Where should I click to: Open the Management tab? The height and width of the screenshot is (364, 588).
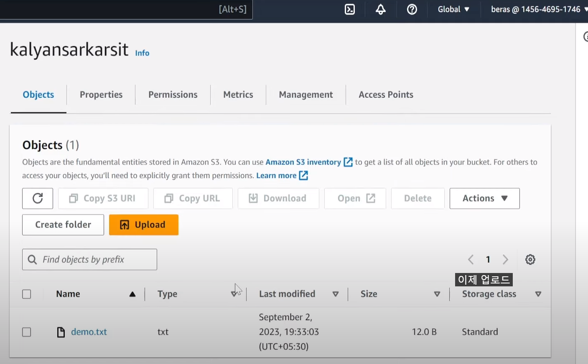pos(306,95)
